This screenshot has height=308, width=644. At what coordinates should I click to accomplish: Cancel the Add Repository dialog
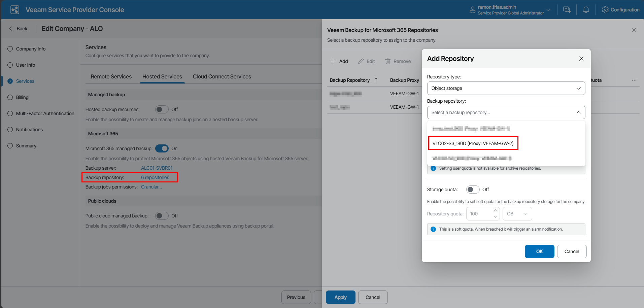[x=572, y=251]
